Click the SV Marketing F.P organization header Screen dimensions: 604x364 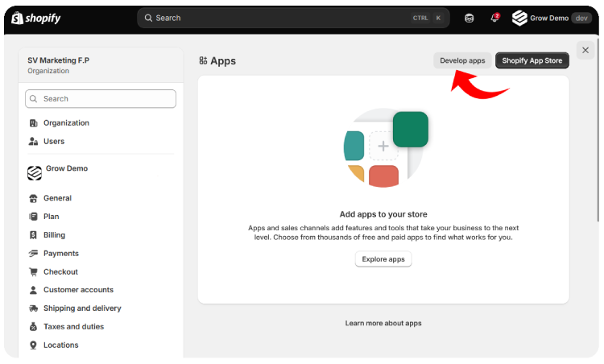[101, 65]
